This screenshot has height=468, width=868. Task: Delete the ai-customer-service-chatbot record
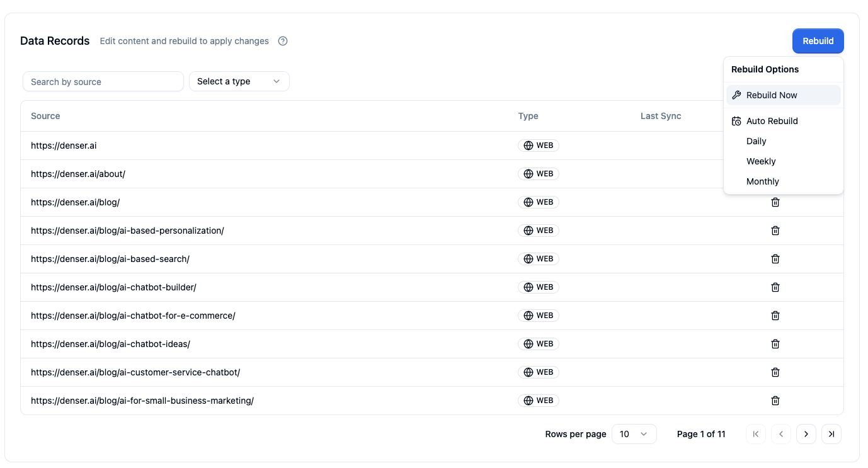775,372
